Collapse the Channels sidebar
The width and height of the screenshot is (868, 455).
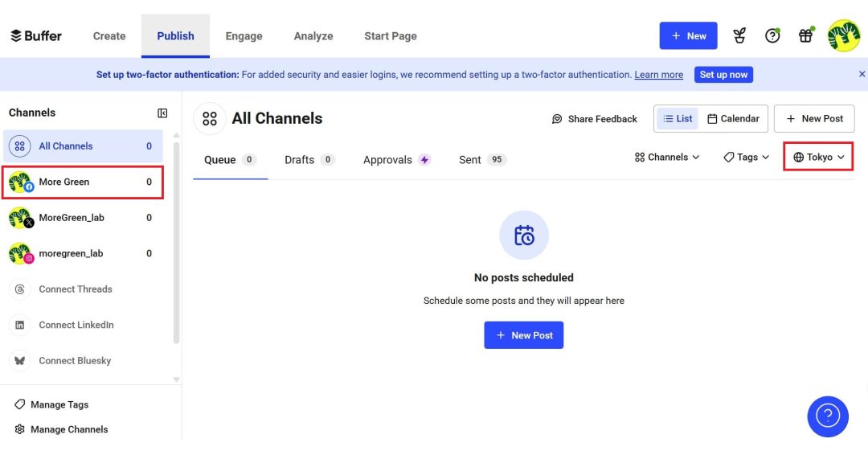point(162,113)
